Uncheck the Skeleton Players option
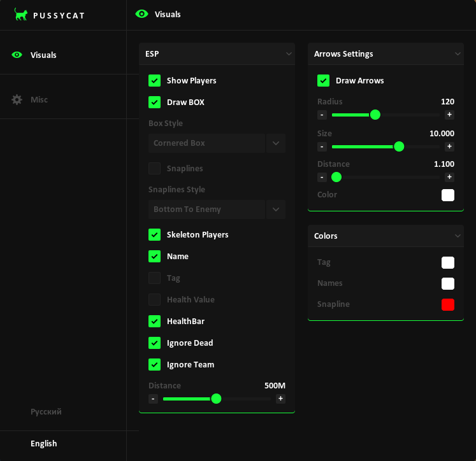 pos(154,234)
